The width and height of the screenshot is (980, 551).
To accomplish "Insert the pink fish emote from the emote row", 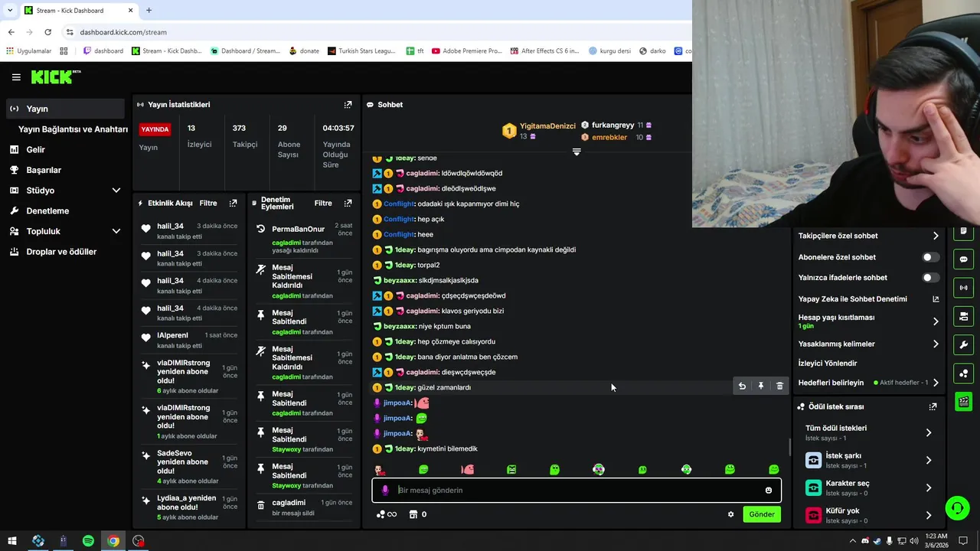I will pyautogui.click(x=468, y=469).
